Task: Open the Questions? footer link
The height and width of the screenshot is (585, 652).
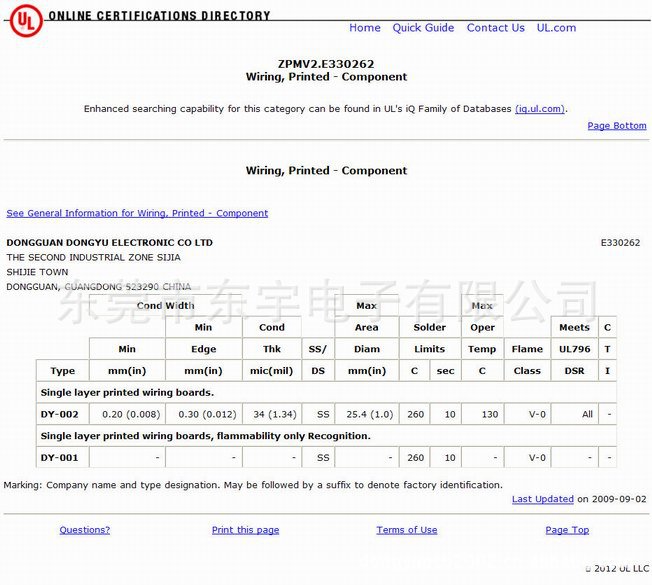Action: click(85, 530)
